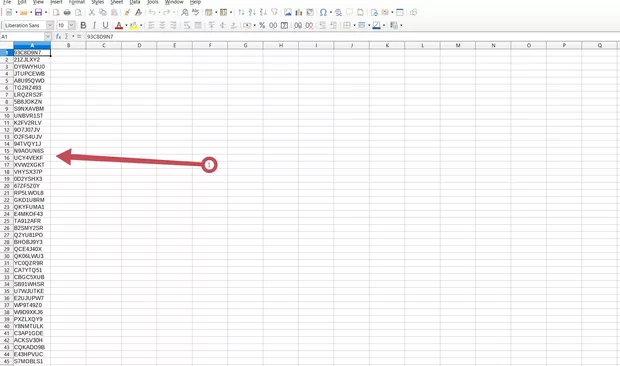Create a new spreadsheet document
This screenshot has height=366, width=620.
coord(9,13)
